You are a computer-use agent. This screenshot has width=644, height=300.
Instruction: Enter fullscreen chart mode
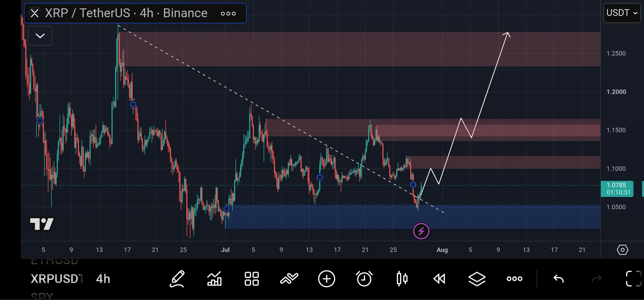[x=634, y=279]
